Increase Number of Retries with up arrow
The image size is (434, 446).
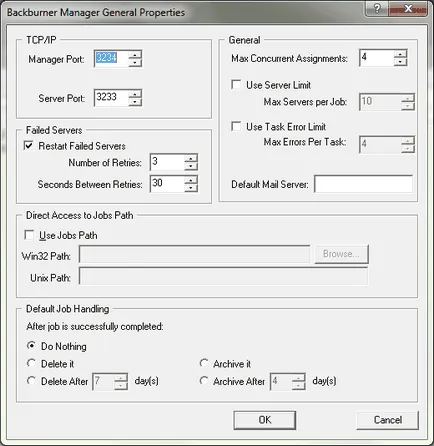click(191, 158)
